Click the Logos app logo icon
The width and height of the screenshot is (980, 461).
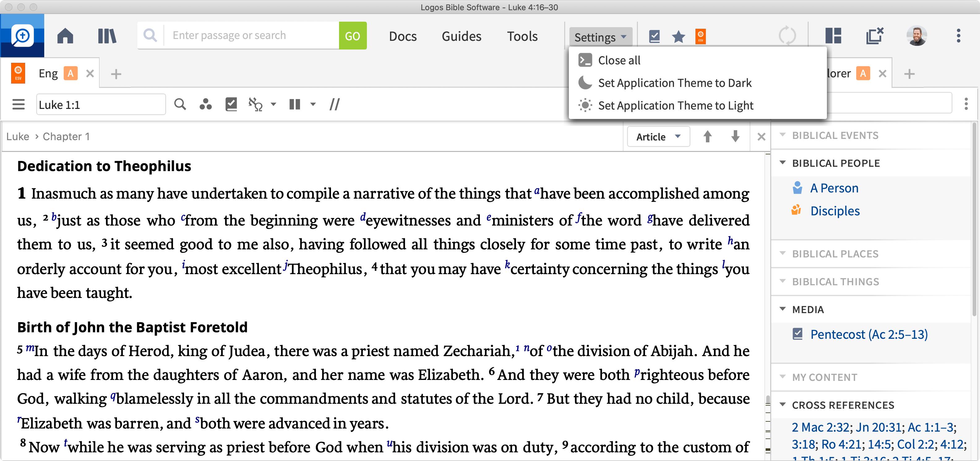click(x=22, y=36)
